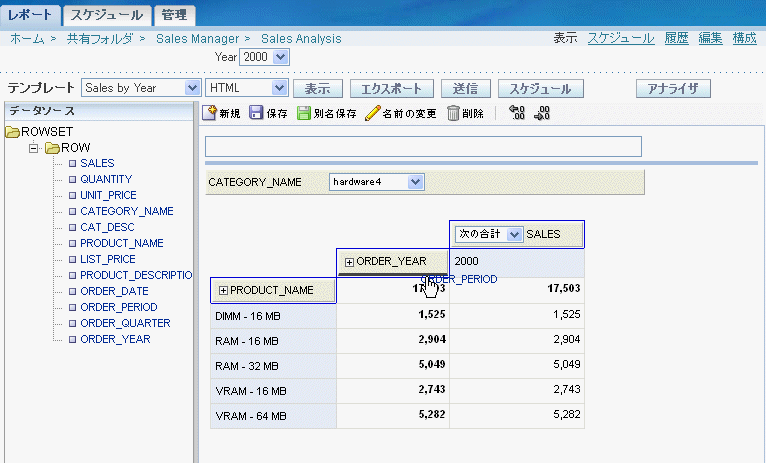Click the Rename (名前の変更) pencil icon
Screen dimensions: 766x463
[372, 113]
